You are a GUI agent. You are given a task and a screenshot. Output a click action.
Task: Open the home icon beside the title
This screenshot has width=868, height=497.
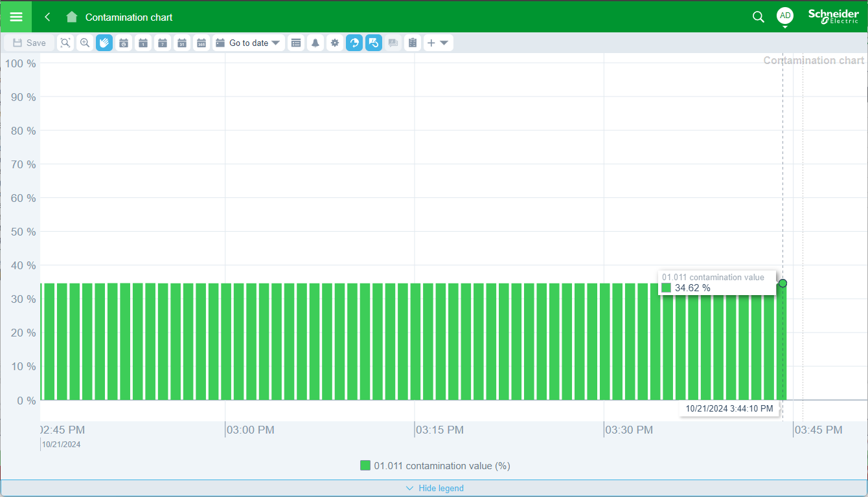pos(71,17)
